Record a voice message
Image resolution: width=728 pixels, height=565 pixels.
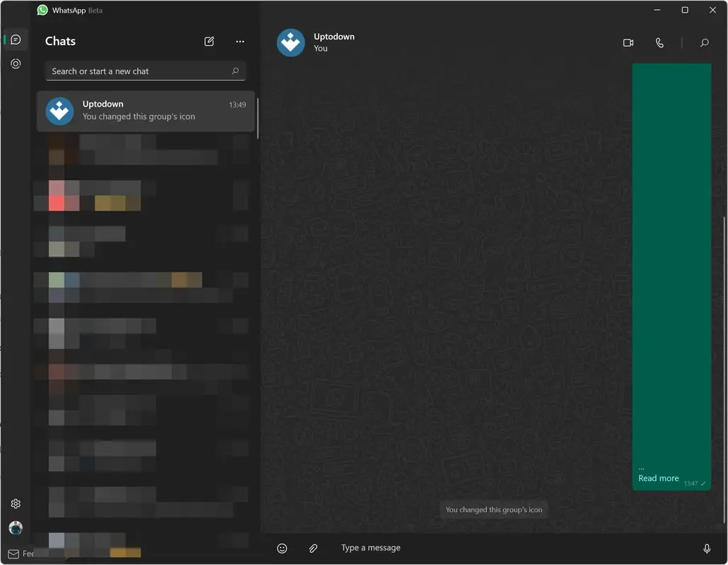click(x=706, y=547)
